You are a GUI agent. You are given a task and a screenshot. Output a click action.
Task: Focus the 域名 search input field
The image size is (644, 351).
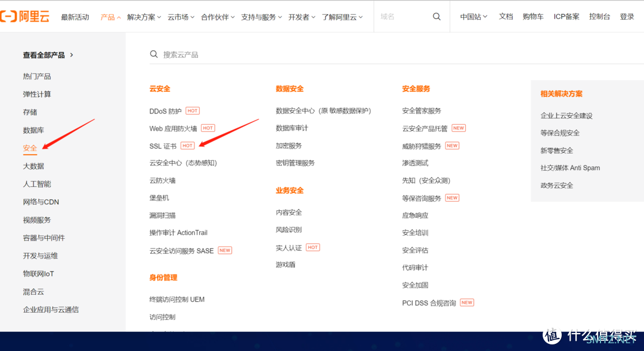coord(404,17)
